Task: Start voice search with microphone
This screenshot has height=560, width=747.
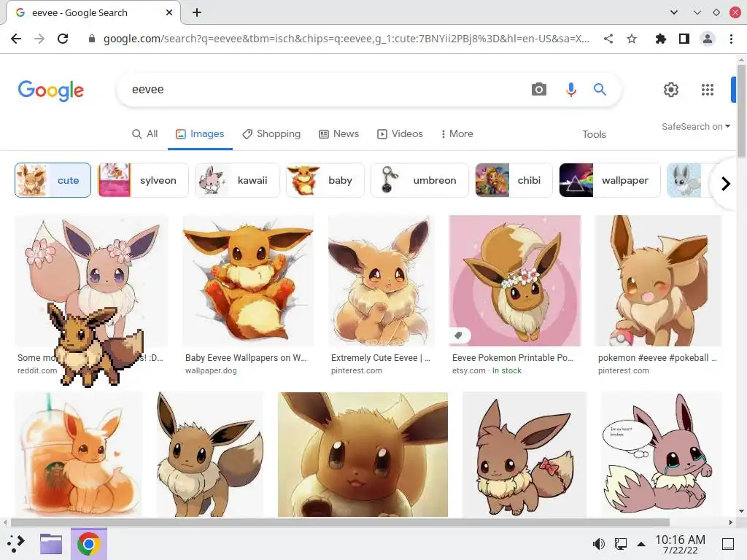Action: click(570, 89)
